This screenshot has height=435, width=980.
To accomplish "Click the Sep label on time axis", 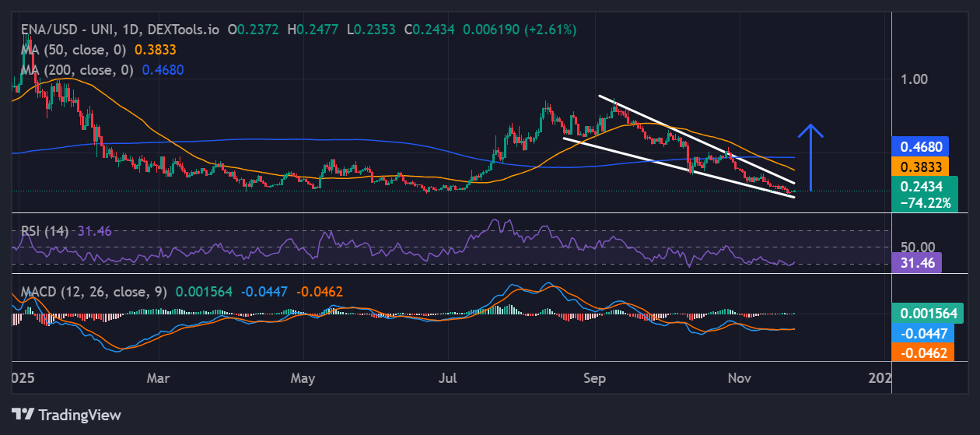I will (x=594, y=377).
